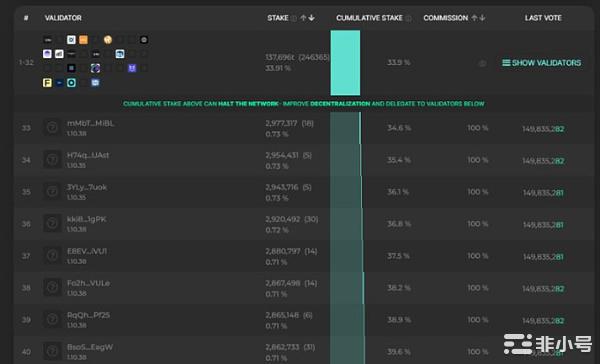Viewport: 600px width, 364px height.
Task: Click the halt-the-network decentralization banner
Action: pyautogui.click(x=303, y=104)
